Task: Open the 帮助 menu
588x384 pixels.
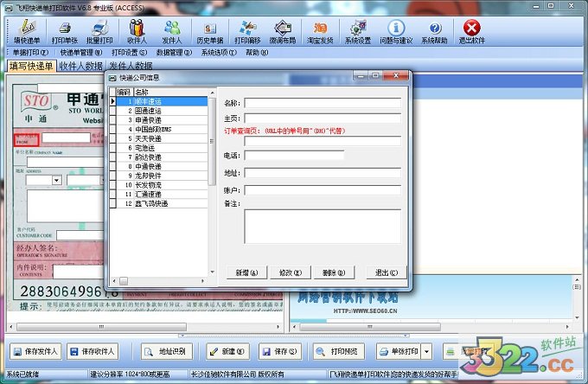Action: (257, 53)
